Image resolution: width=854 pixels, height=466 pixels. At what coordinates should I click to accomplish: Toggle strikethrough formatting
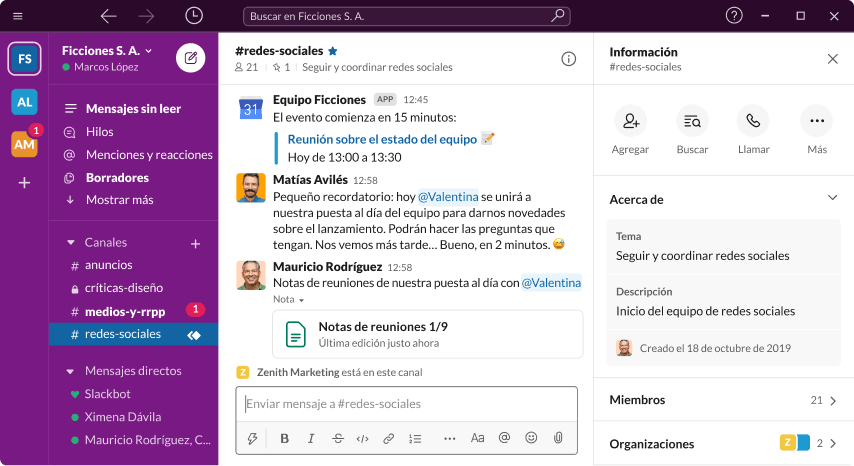pos(338,438)
